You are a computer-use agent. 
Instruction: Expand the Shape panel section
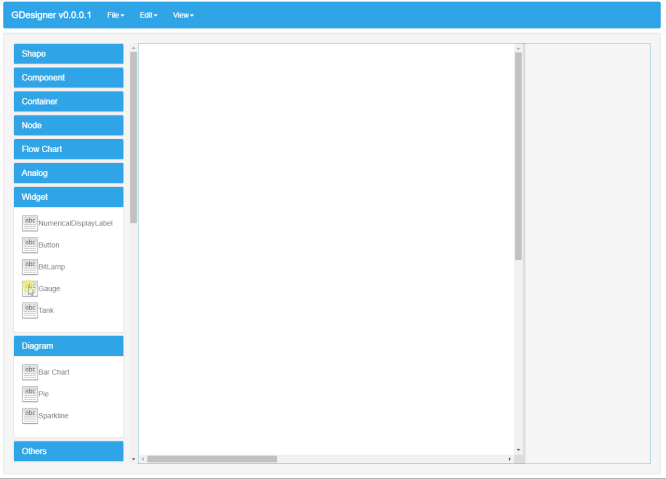[x=68, y=54]
